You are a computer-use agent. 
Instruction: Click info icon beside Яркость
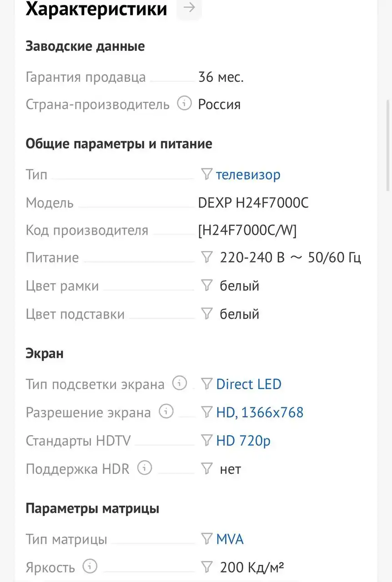click(90, 566)
